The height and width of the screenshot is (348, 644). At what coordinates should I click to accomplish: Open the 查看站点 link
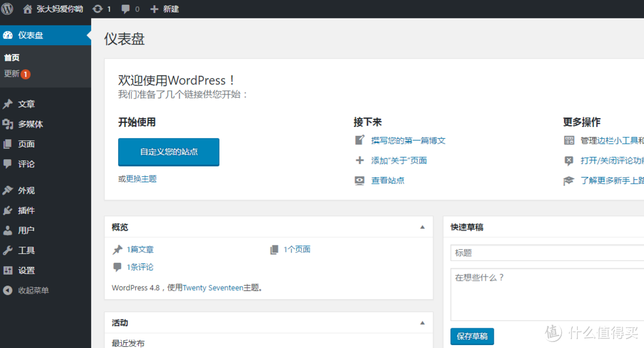point(388,181)
